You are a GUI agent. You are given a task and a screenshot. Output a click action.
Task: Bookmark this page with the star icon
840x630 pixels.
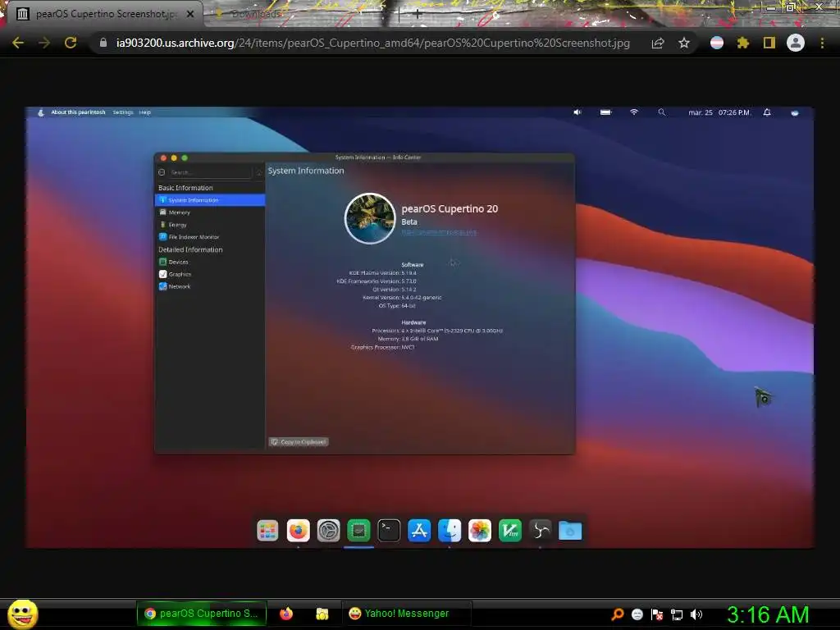click(684, 43)
